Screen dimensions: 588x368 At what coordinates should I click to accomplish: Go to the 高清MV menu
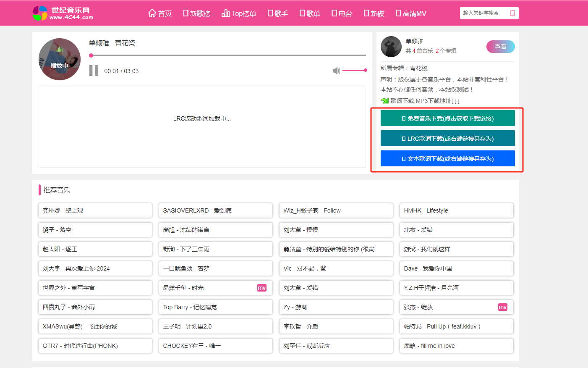click(411, 13)
